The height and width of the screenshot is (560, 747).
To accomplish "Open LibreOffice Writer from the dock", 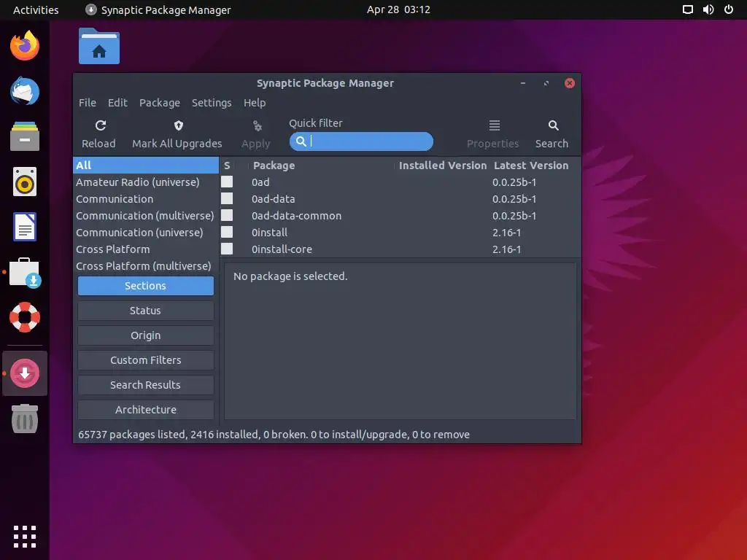I will pos(25,227).
